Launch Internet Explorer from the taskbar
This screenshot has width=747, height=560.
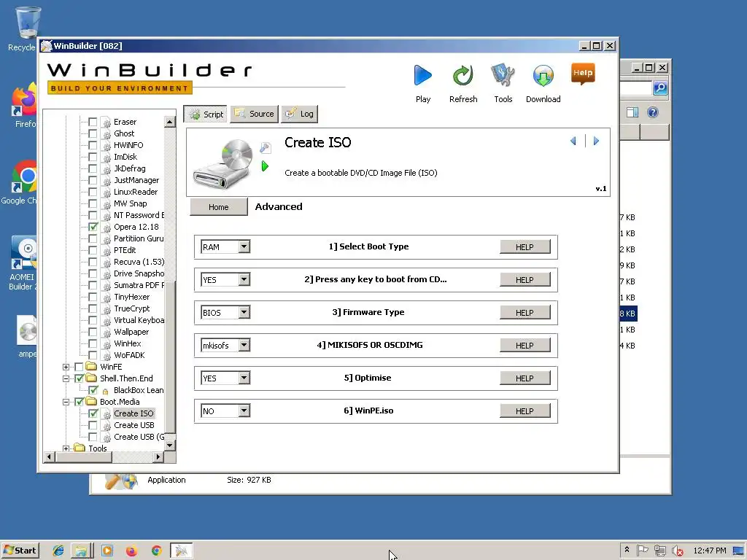click(58, 551)
